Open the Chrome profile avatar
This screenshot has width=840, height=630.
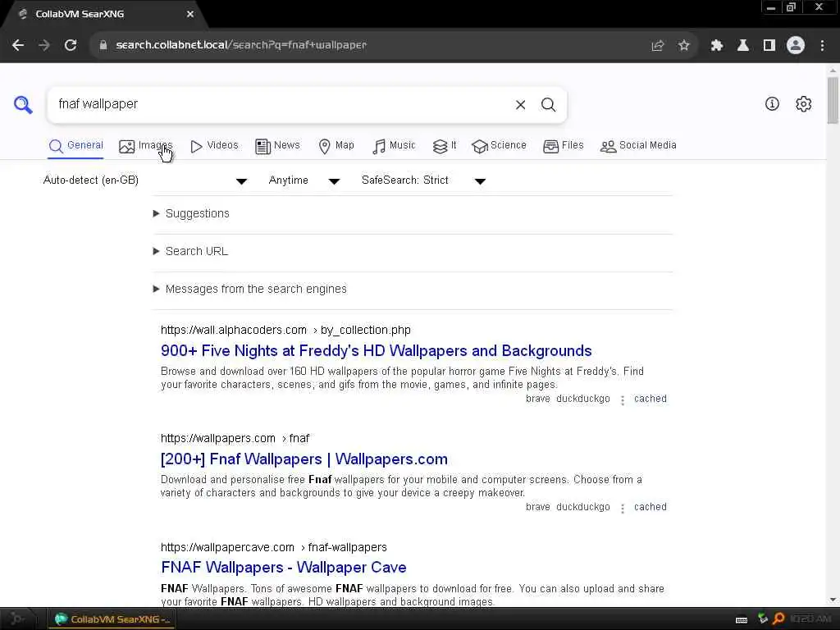(x=796, y=46)
